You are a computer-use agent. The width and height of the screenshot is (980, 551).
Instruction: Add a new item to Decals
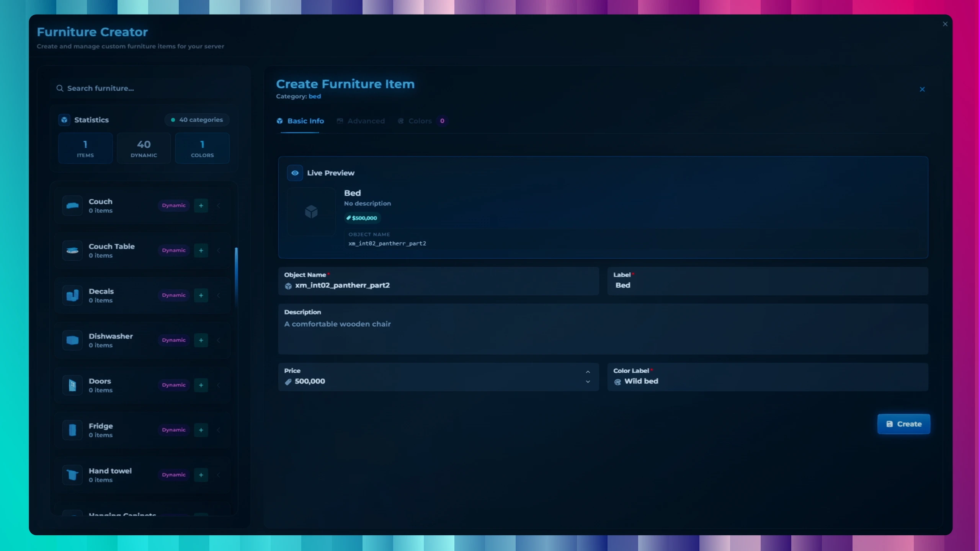(x=201, y=295)
